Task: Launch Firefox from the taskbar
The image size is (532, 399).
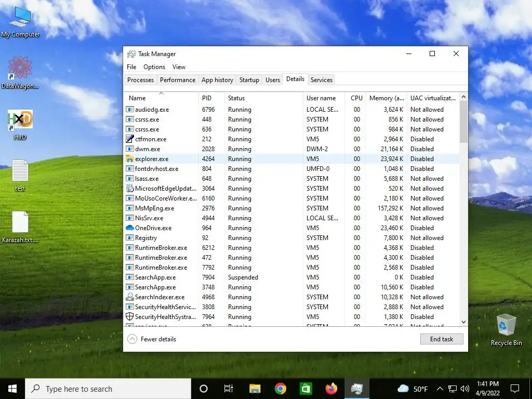Action: click(331, 389)
